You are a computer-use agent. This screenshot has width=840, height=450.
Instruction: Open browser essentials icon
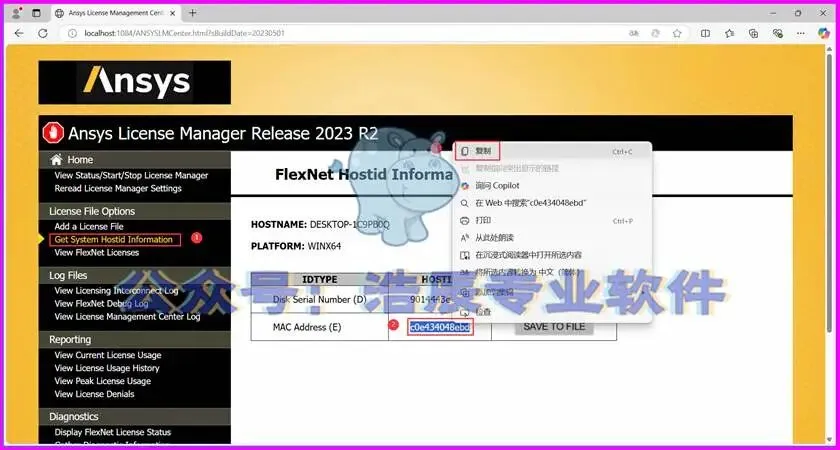pyautogui.click(x=778, y=33)
